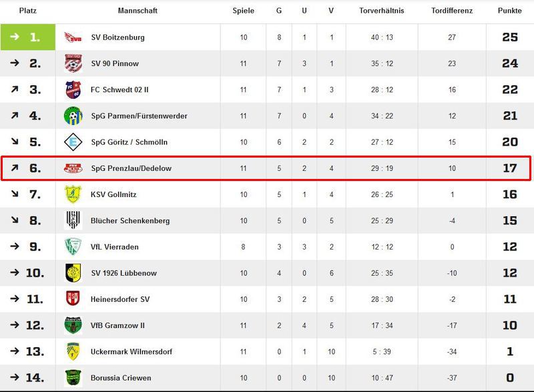Click the SV 1926 Lübbenow crest

coord(72,273)
